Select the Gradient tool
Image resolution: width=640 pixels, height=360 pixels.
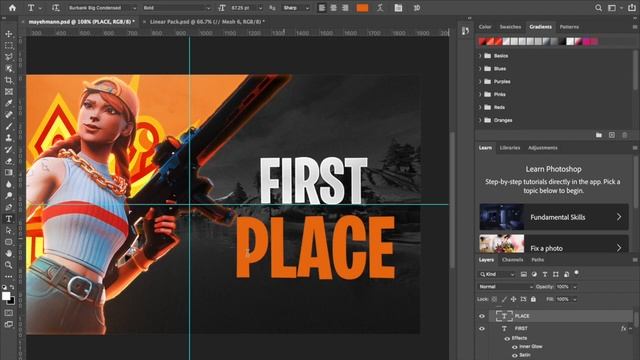[x=9, y=173]
